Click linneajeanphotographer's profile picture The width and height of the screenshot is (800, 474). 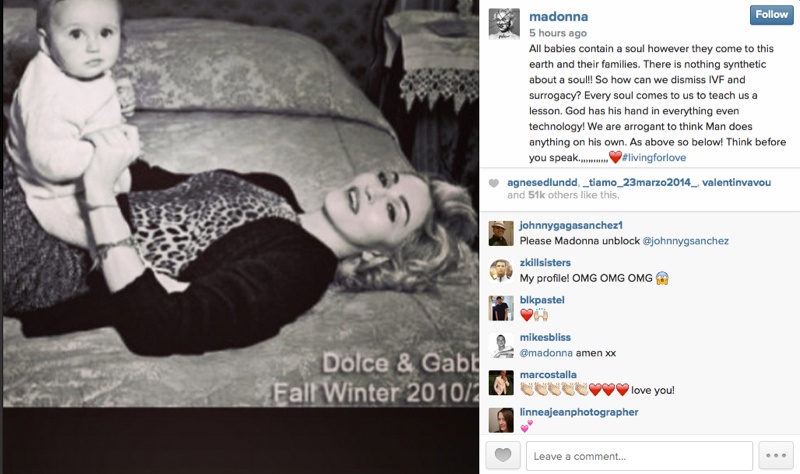(x=501, y=420)
